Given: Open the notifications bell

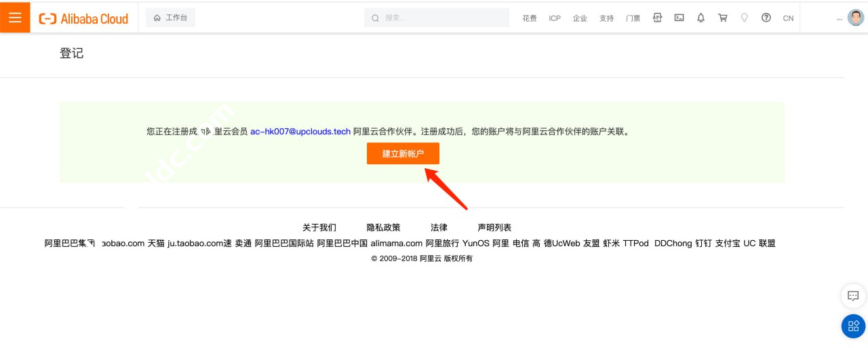Looking at the screenshot, I should pyautogui.click(x=701, y=18).
